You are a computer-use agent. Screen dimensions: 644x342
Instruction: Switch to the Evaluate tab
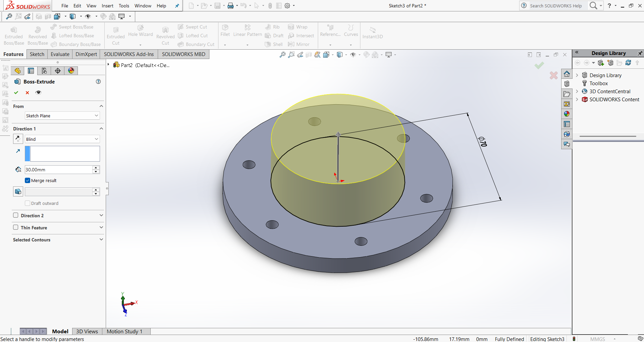point(60,54)
